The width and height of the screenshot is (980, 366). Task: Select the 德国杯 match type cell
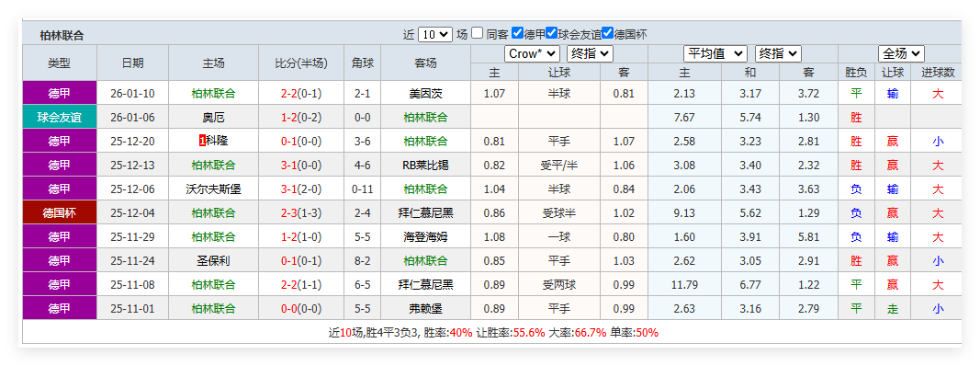pos(60,212)
